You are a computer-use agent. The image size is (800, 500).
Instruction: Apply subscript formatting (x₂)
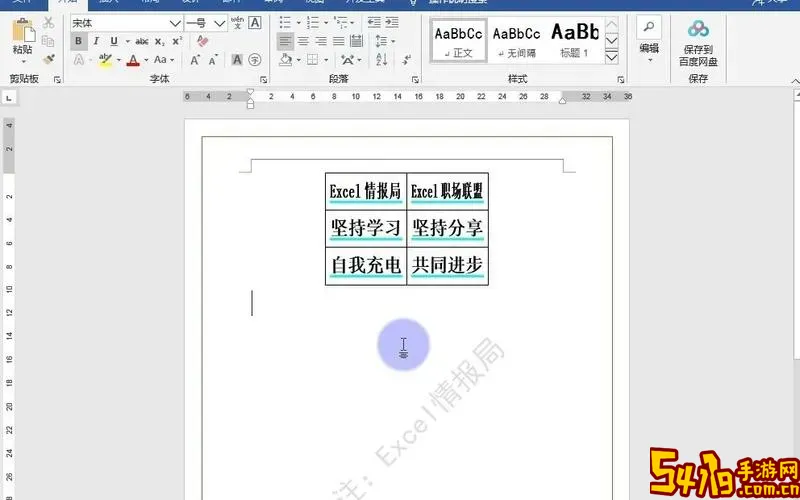pos(160,41)
